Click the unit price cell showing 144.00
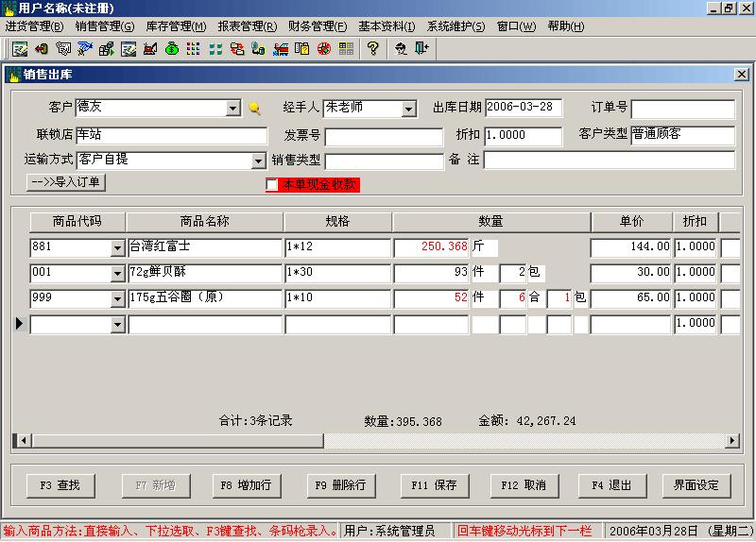Screen dimensions: 756x542 630,248
